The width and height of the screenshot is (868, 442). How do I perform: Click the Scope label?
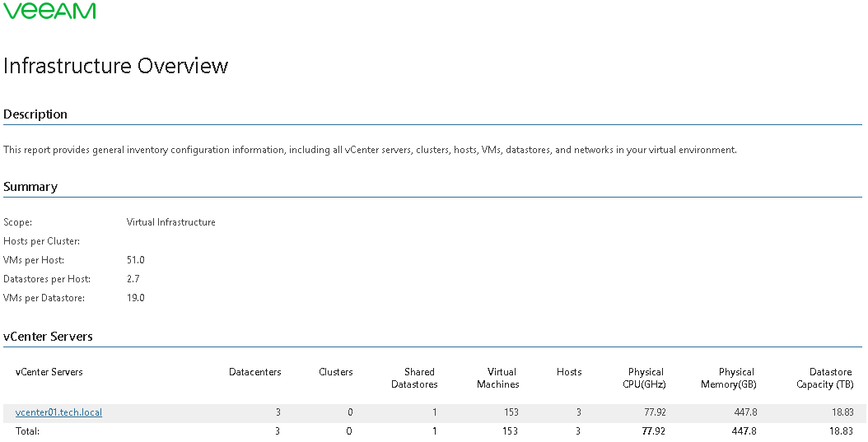pos(18,222)
